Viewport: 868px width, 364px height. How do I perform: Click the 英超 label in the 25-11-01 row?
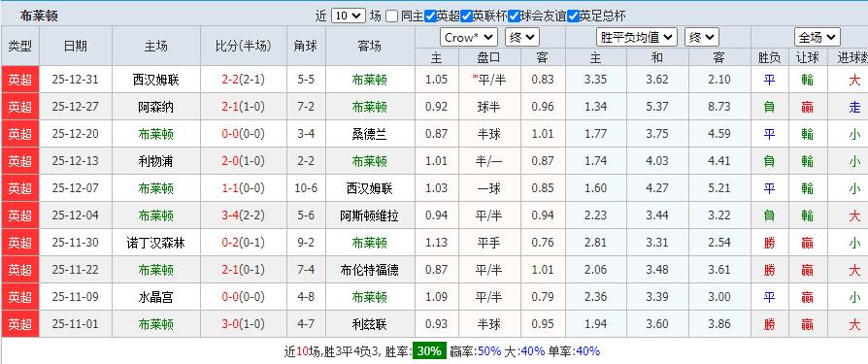point(20,324)
